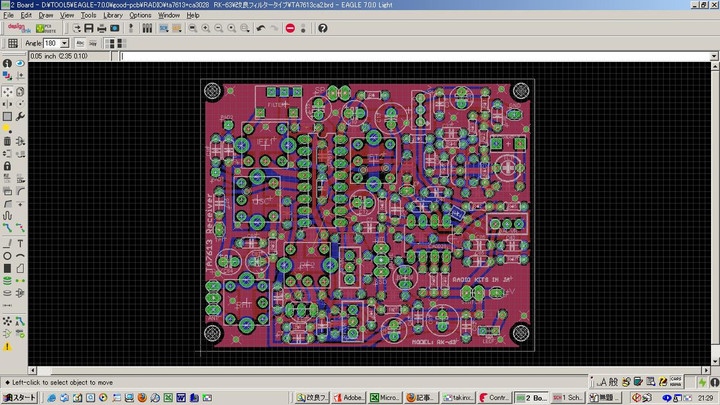Expand the Angle dropdown list
Viewport: 720px width, 405px height.
(x=65, y=44)
